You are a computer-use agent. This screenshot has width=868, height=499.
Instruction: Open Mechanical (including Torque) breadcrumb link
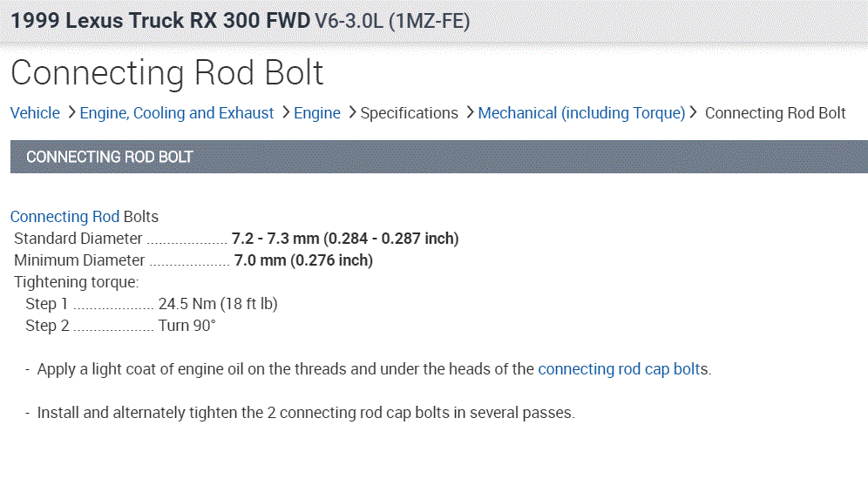tap(581, 113)
